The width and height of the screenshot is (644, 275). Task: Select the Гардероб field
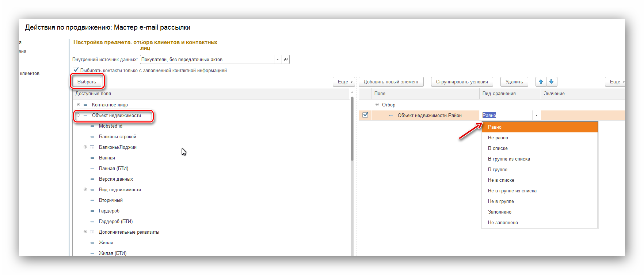point(109,211)
